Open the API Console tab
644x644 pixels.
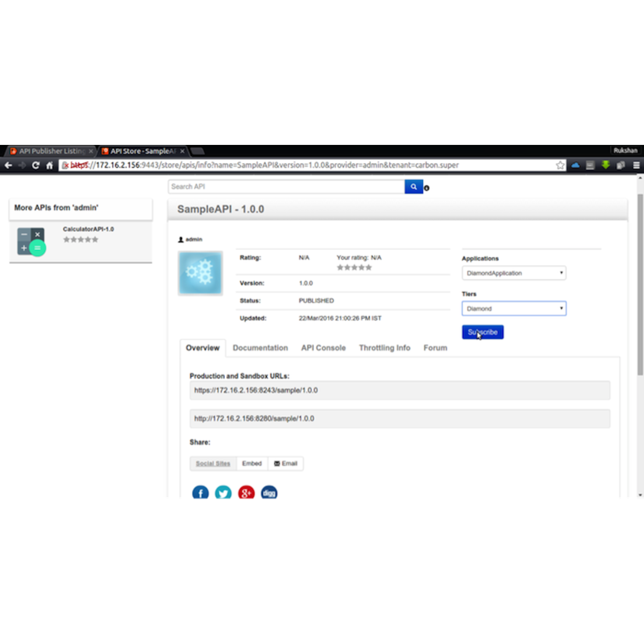tap(323, 348)
